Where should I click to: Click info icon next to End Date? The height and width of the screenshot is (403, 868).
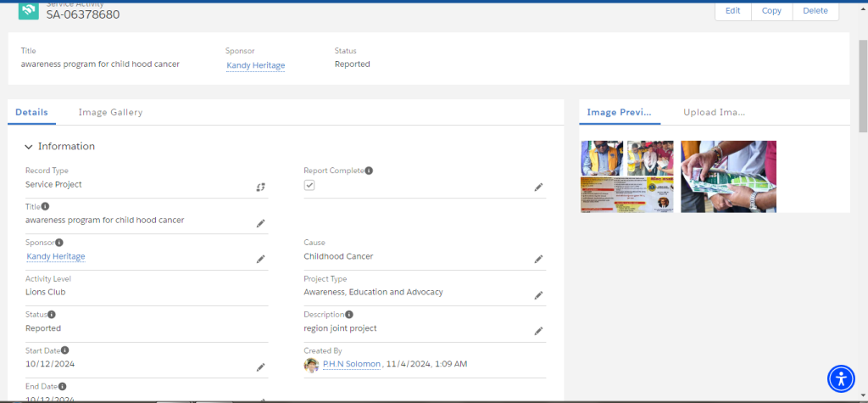[62, 386]
